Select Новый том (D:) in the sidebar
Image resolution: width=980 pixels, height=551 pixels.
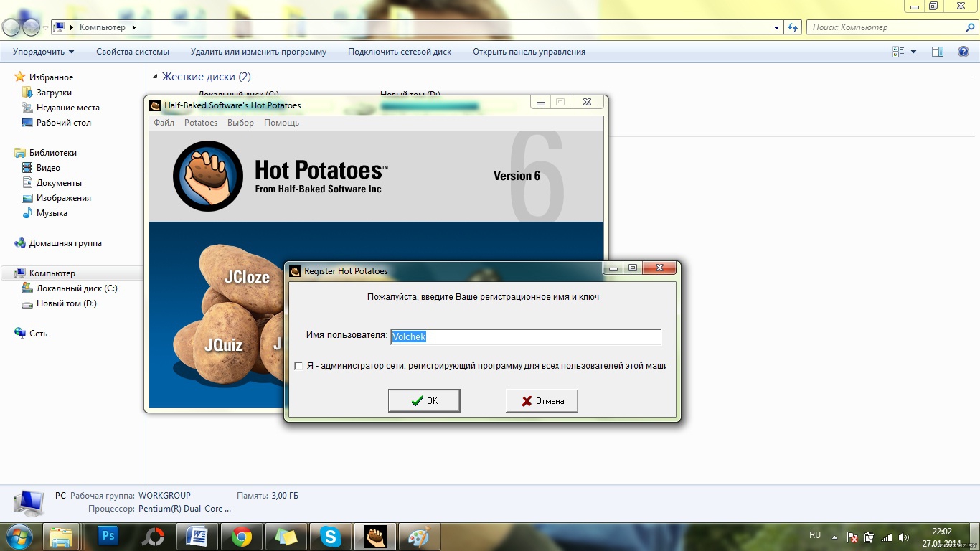pyautogui.click(x=67, y=303)
